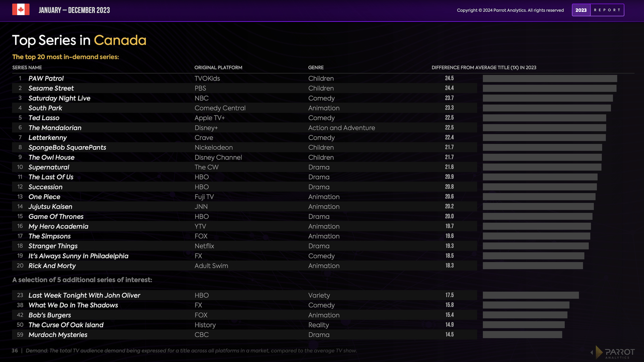Select the PAW Patrol series name
This screenshot has width=644, height=362.
pyautogui.click(x=46, y=78)
